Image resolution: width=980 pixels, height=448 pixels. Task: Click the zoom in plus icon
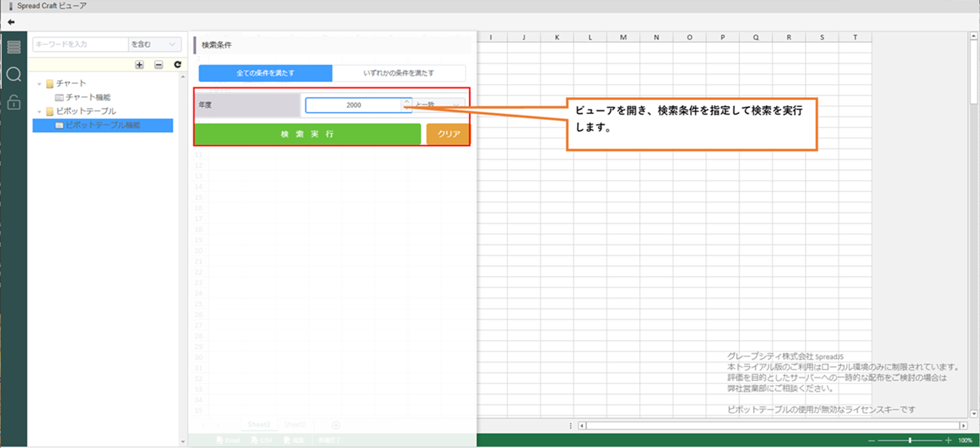click(x=948, y=440)
